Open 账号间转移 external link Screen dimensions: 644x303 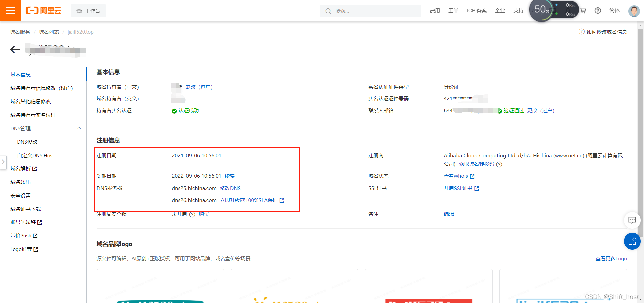click(26, 222)
